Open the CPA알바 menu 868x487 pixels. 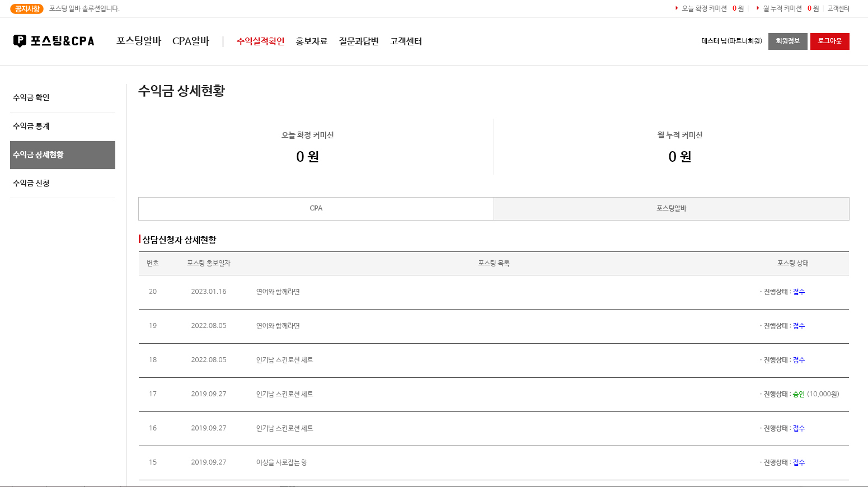(190, 41)
